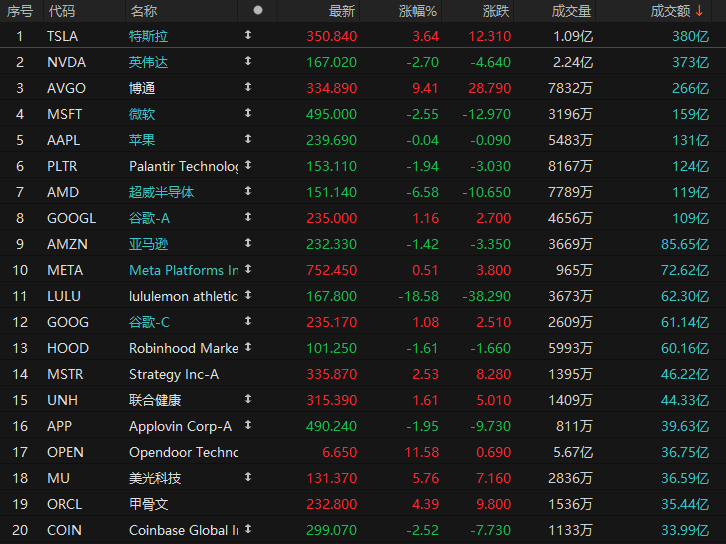The width and height of the screenshot is (726, 544).
Task: Click the up-down arrow icon in AVGO row
Action: coord(248,87)
